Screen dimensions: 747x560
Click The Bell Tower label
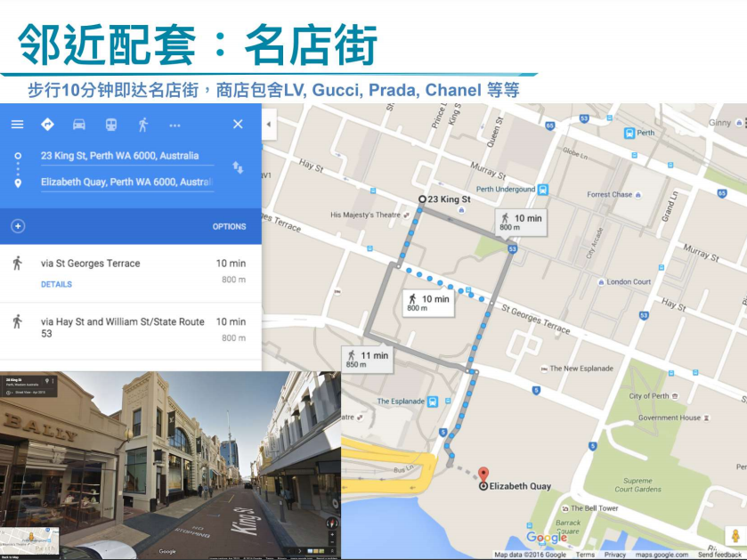594,508
